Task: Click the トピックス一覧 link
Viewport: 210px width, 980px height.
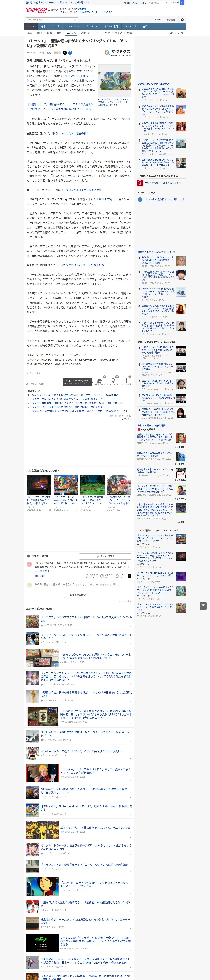Action: pos(175,33)
